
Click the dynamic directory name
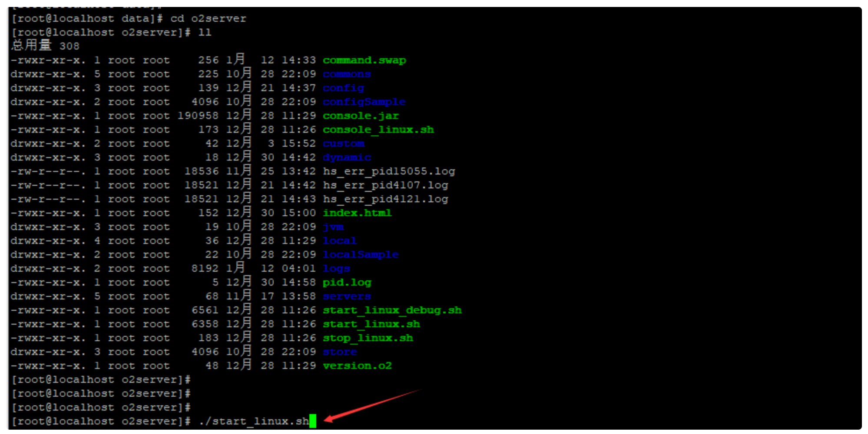[x=346, y=158]
